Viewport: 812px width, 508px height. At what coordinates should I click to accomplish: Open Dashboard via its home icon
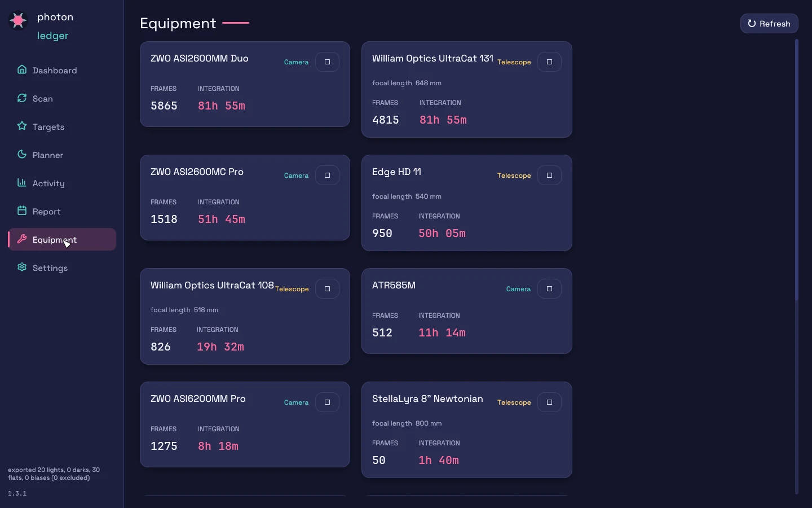tap(22, 69)
